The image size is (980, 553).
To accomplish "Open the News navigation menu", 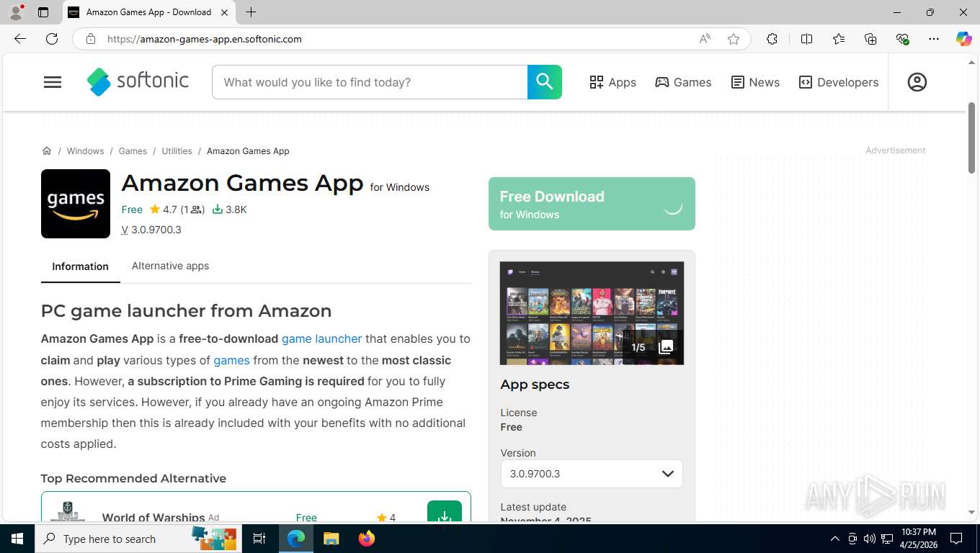I will (x=755, y=82).
